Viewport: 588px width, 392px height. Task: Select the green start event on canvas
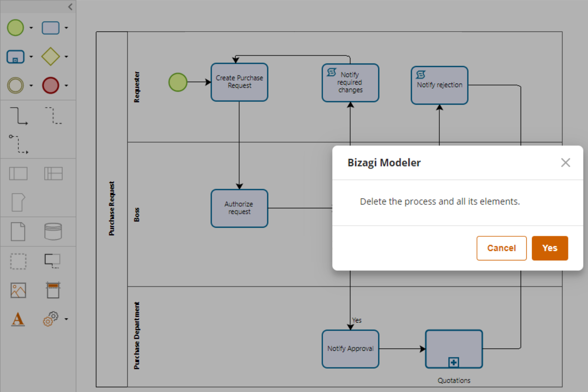(178, 82)
